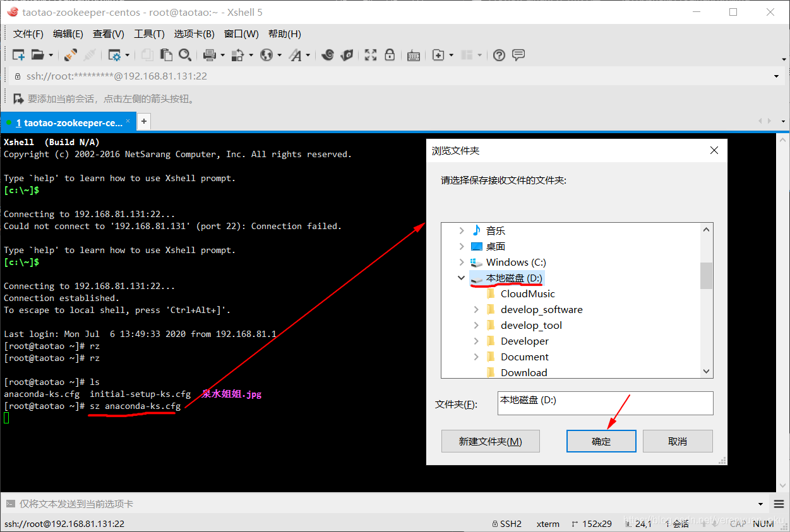The height and width of the screenshot is (532, 790).
Task: Expand the Print icon dropdown arrow
Action: tap(222, 56)
